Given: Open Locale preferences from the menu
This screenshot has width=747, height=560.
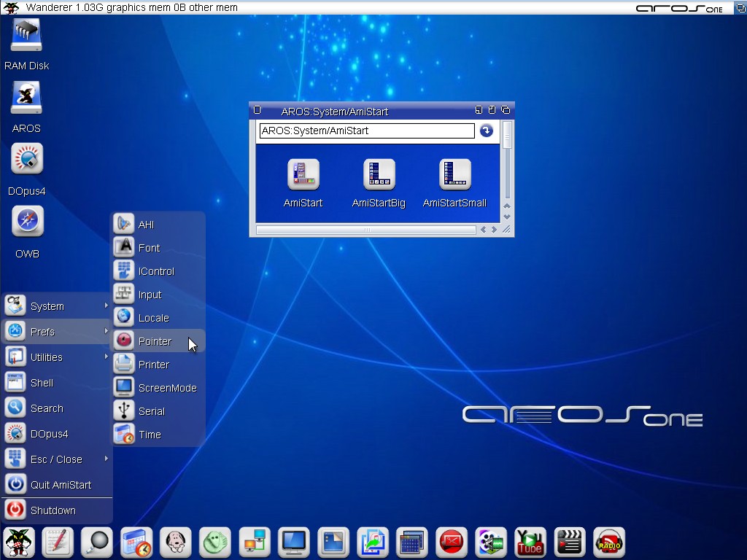Looking at the screenshot, I should click(x=153, y=318).
